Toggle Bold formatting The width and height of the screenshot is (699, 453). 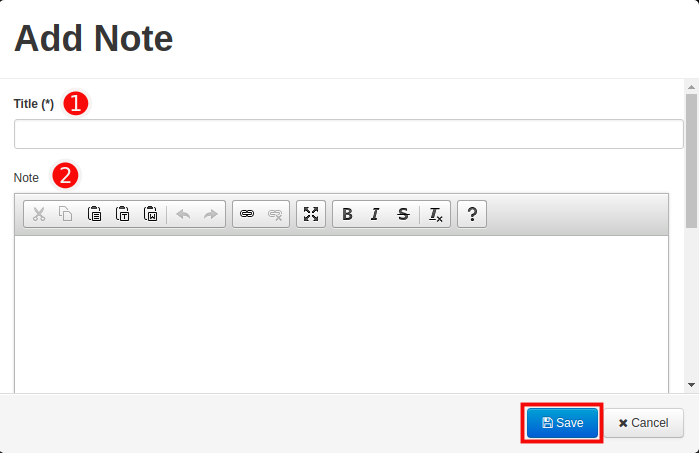(x=347, y=214)
